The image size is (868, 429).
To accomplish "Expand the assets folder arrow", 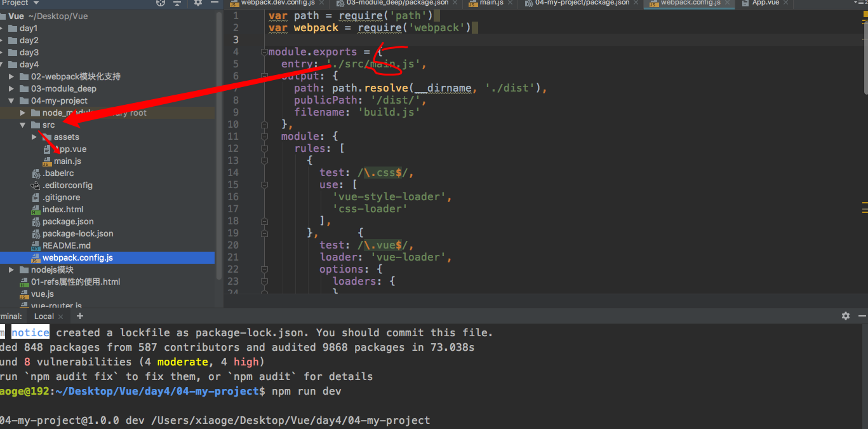I will [34, 137].
